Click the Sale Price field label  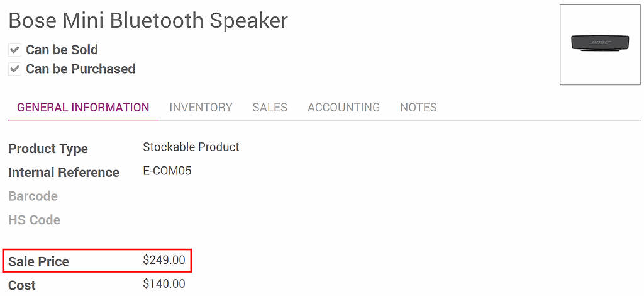38,262
